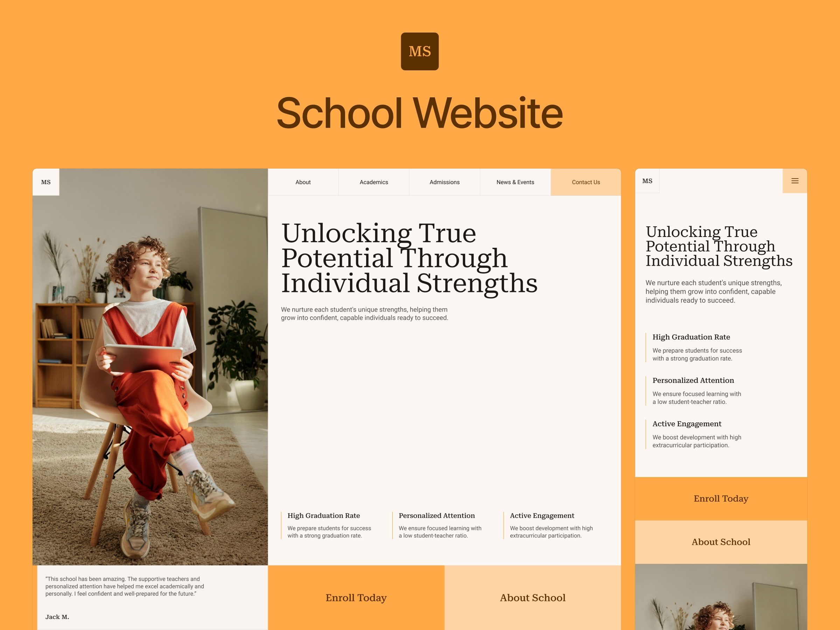The height and width of the screenshot is (630, 840).
Task: Toggle mobile navigation hamburger open
Action: tap(794, 181)
